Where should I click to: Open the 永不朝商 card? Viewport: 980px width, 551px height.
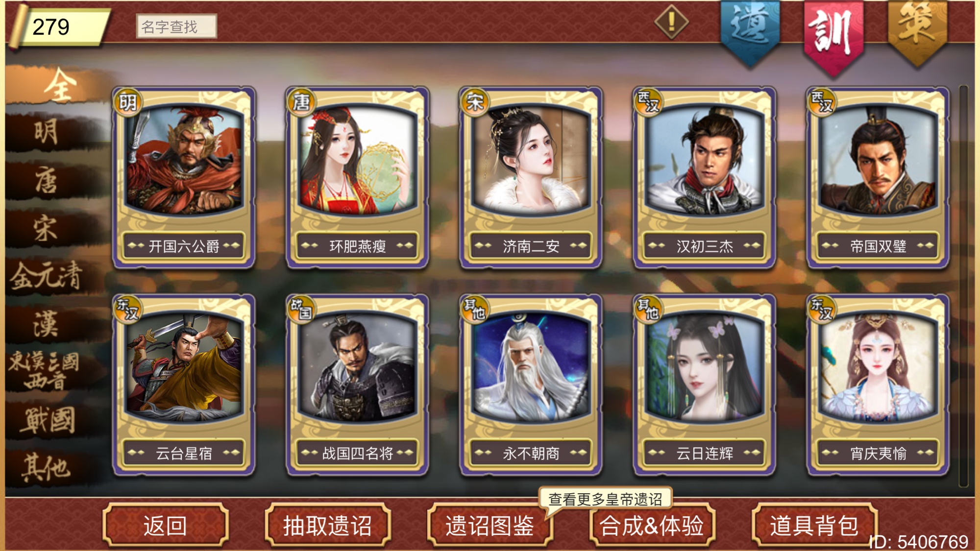pos(531,385)
